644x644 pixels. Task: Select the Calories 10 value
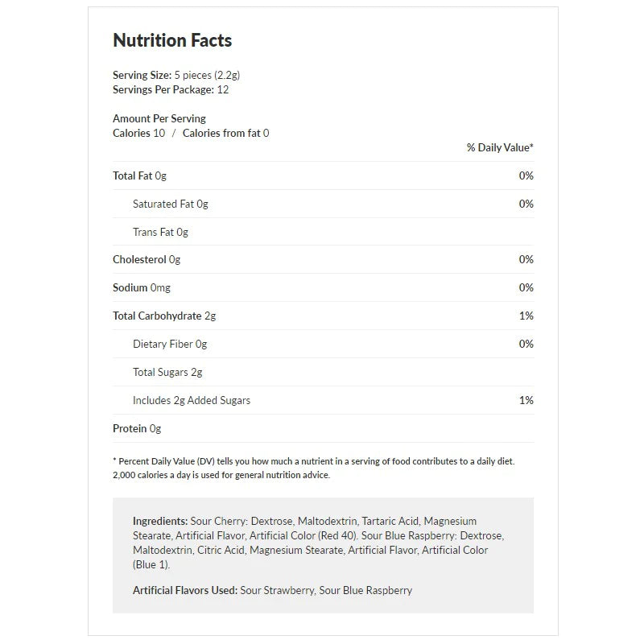click(138, 133)
